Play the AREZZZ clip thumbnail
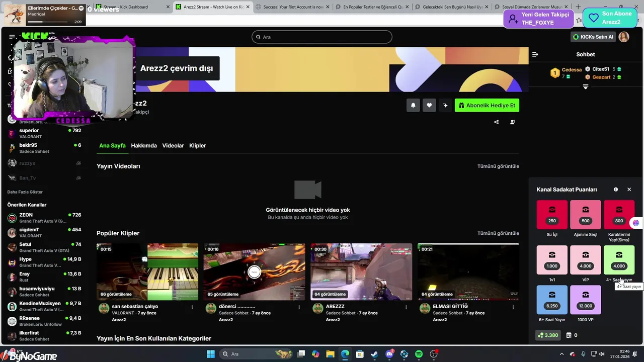This screenshot has height=362, width=644. pyautogui.click(x=361, y=271)
